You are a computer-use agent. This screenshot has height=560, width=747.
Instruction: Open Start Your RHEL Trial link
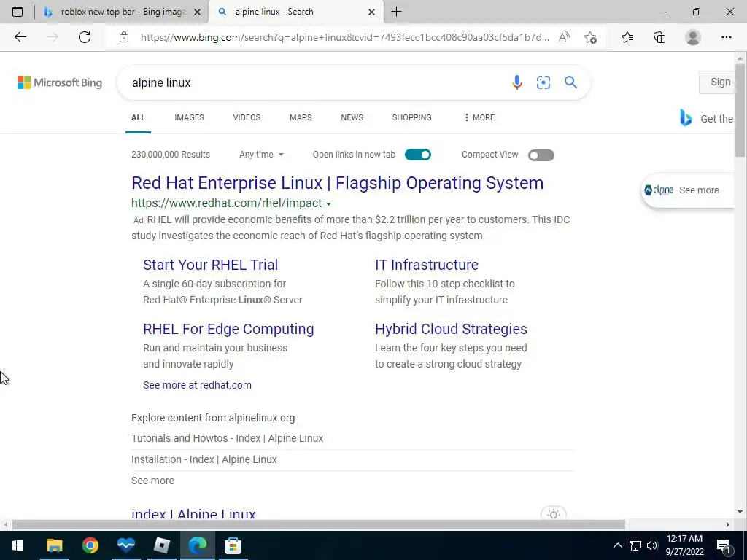coord(211,265)
